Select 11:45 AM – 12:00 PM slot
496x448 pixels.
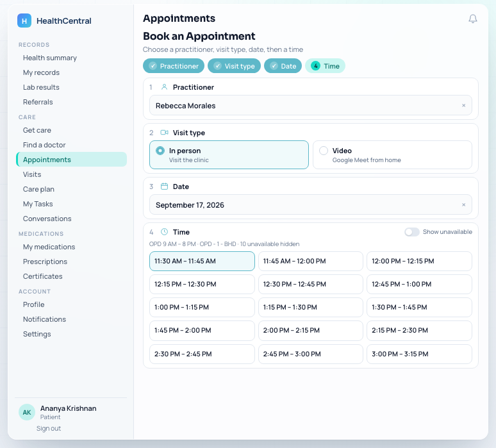pos(311,261)
